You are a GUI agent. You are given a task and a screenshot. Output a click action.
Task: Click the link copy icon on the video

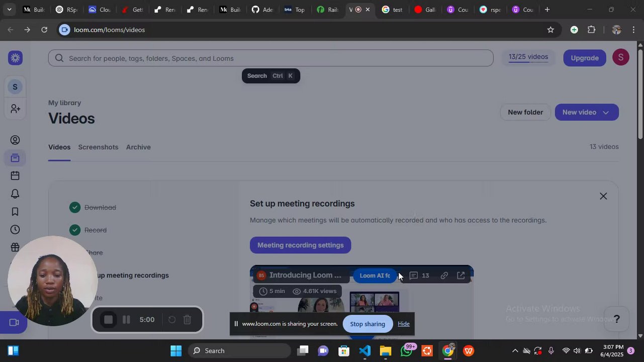pos(444,276)
